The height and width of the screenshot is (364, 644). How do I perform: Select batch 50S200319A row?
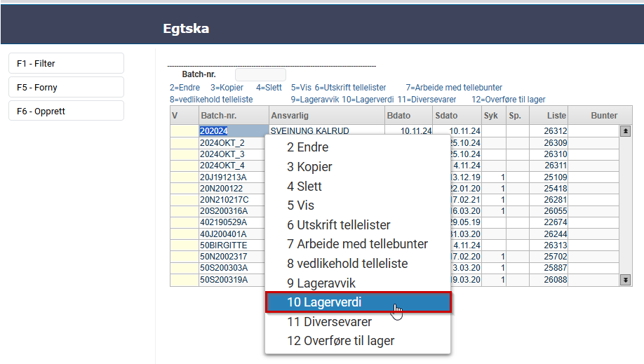[232, 280]
